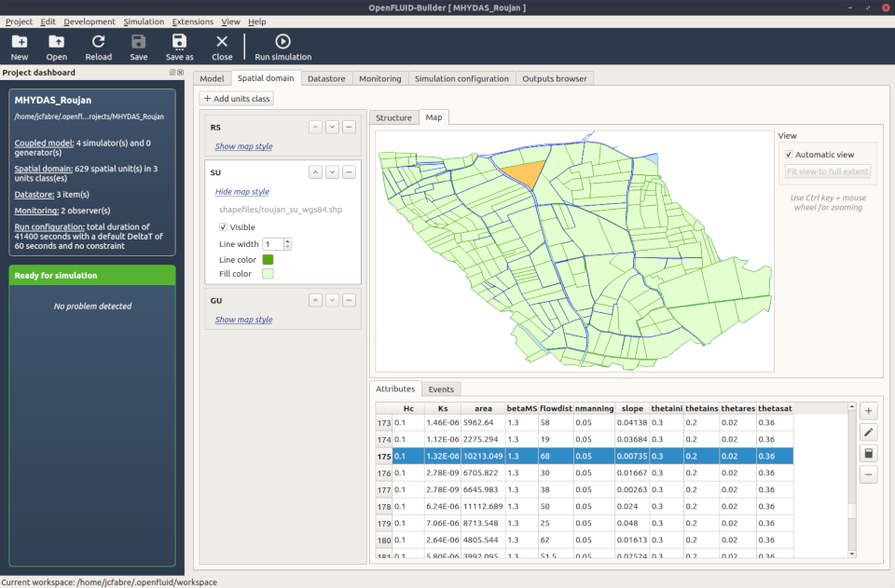Expand RS settings via Show map style

pos(243,146)
